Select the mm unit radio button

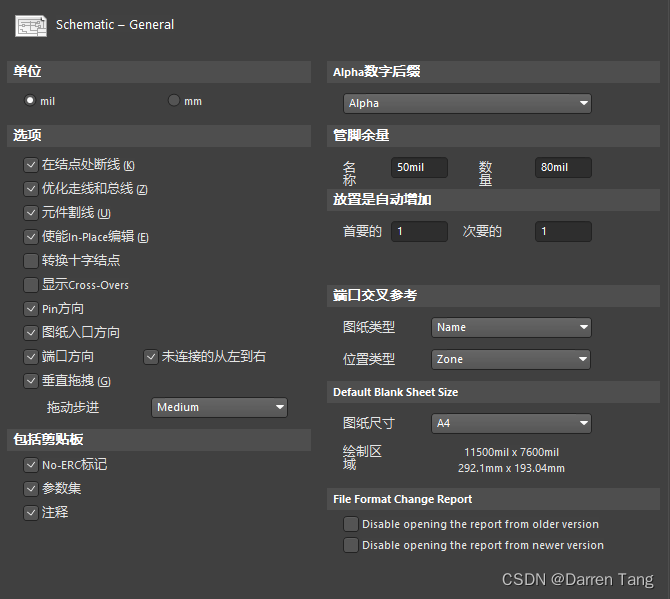pos(173,100)
